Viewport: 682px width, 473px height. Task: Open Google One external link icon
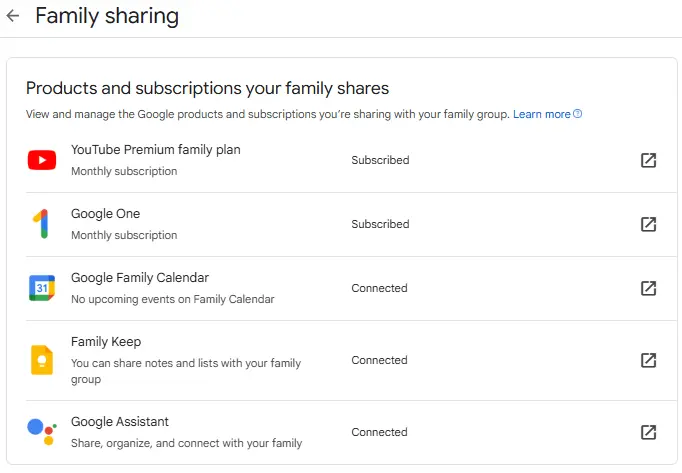[648, 224]
